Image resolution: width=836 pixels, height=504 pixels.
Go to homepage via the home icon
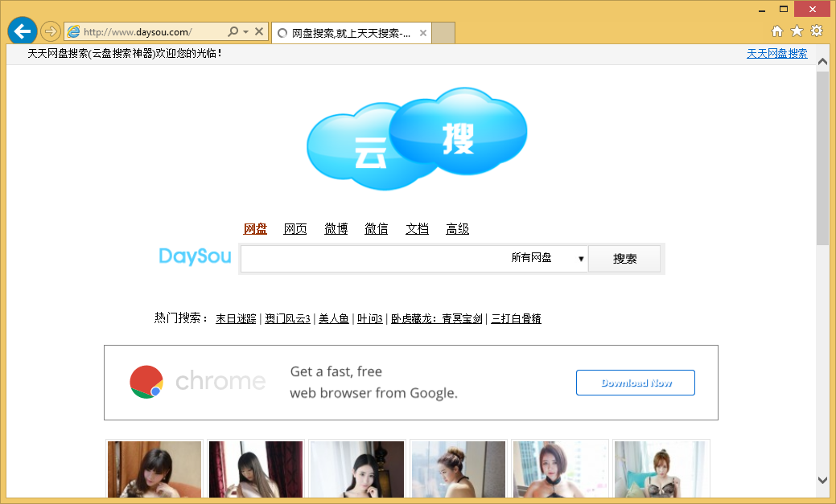pyautogui.click(x=776, y=31)
